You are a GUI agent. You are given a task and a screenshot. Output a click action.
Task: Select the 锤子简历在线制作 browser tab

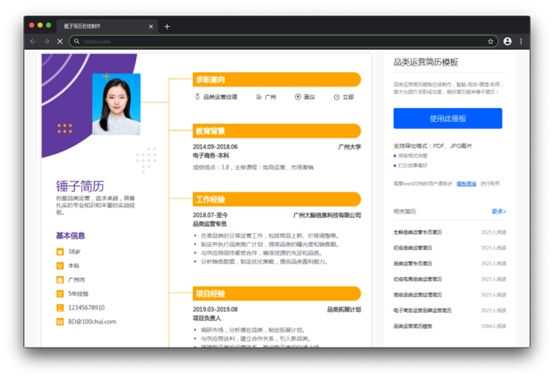(x=106, y=26)
